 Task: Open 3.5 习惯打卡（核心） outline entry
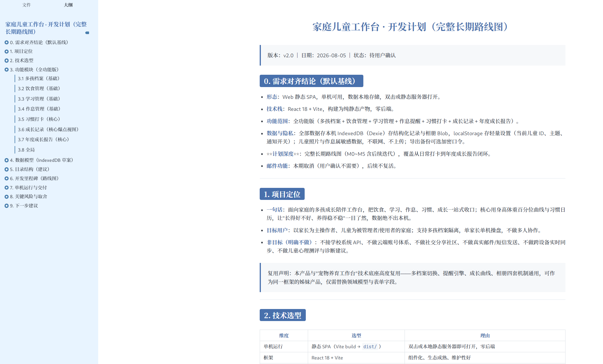[x=39, y=119]
